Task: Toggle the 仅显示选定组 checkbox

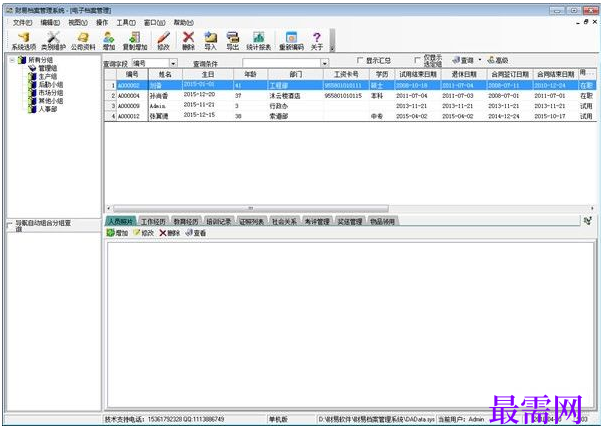Action: point(417,60)
